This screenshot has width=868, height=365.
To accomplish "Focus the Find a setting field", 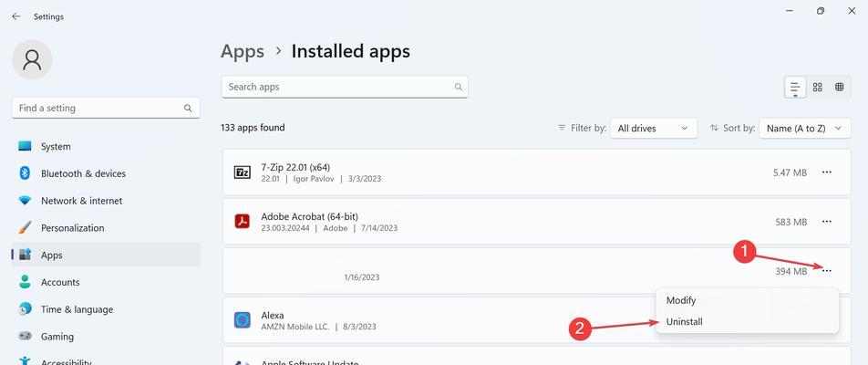I will click(x=106, y=109).
